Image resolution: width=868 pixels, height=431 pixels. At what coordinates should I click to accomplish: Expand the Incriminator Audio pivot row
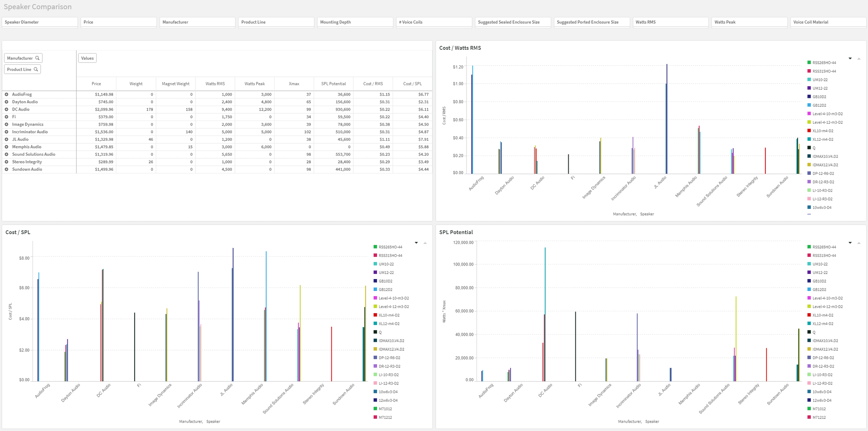click(6, 132)
